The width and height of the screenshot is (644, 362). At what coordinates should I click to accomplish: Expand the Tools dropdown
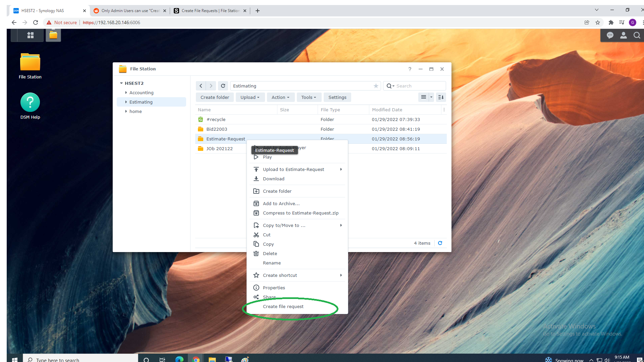pyautogui.click(x=309, y=97)
